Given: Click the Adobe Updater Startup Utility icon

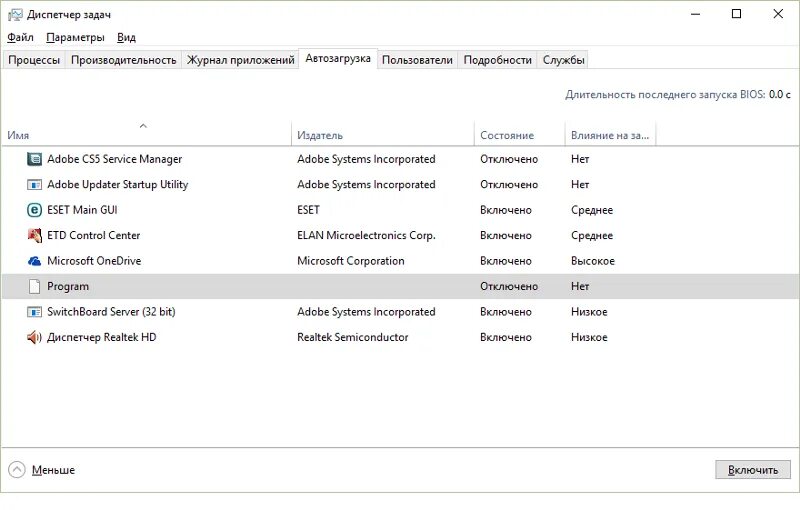Looking at the screenshot, I should click(x=35, y=185).
